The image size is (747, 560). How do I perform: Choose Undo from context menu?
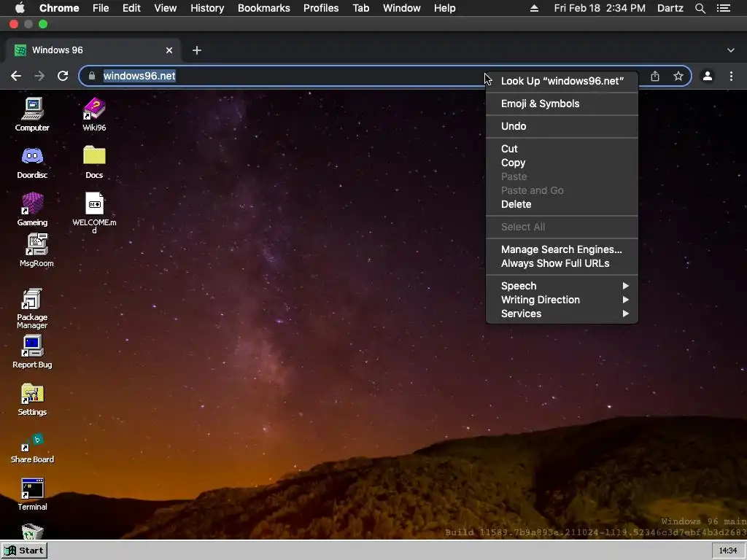(562, 126)
